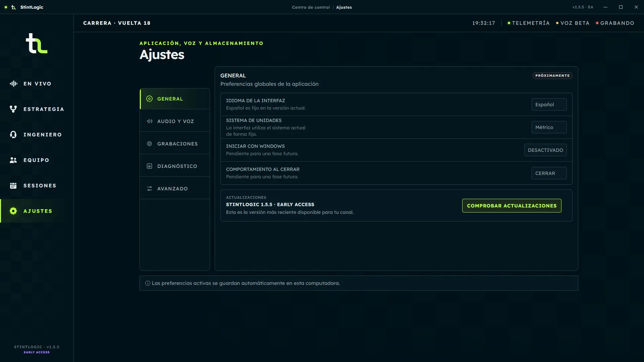
Task: Switch to the AUDIO Y VOZ tab
Action: (x=175, y=121)
